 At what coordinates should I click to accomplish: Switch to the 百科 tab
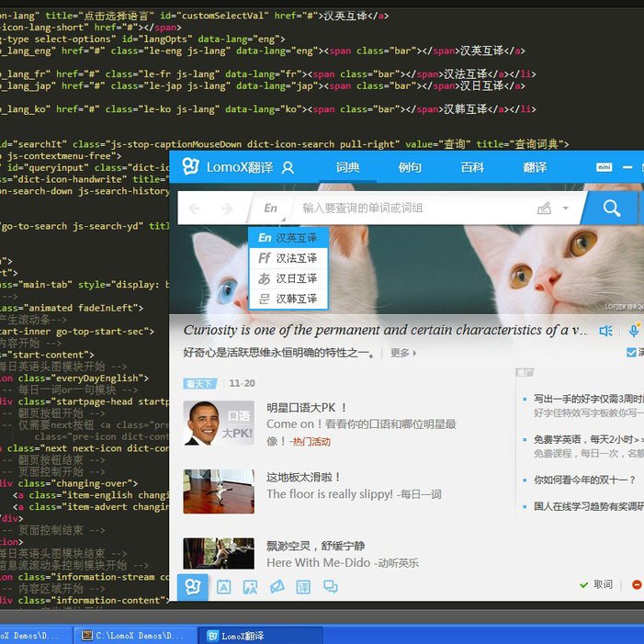click(x=472, y=167)
